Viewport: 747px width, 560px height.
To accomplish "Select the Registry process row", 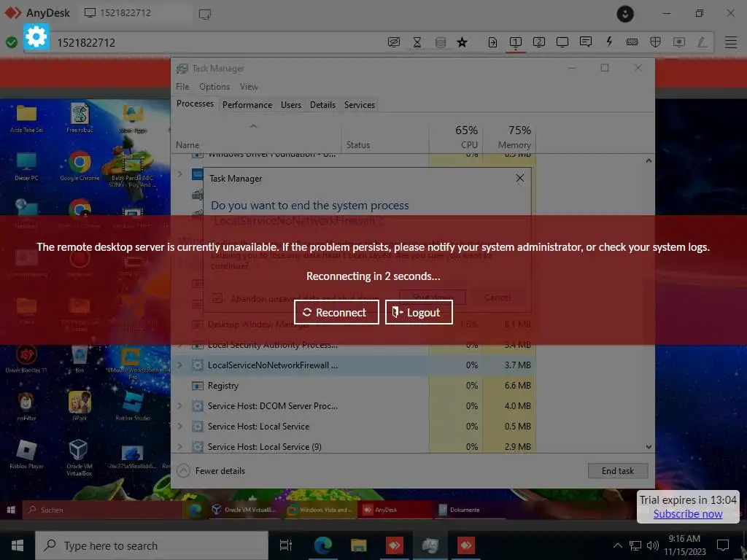I will point(354,386).
